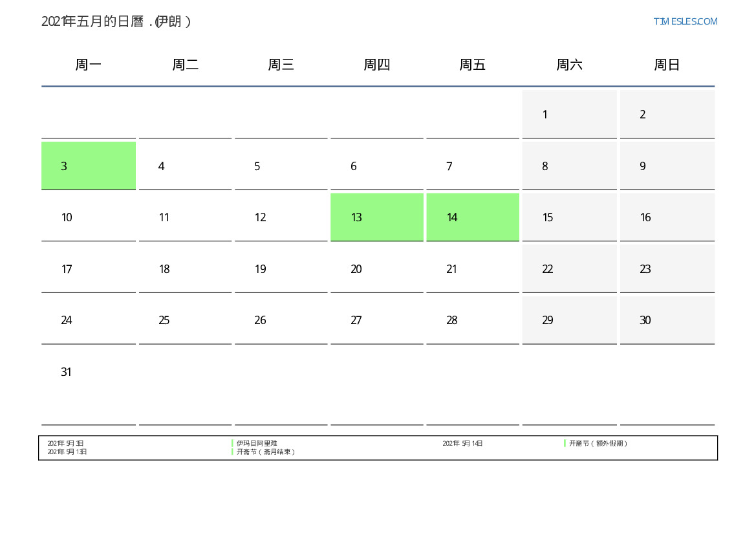Click the Sunday May 30 cell
Viewport: 756px width, 535px height.
pos(667,320)
